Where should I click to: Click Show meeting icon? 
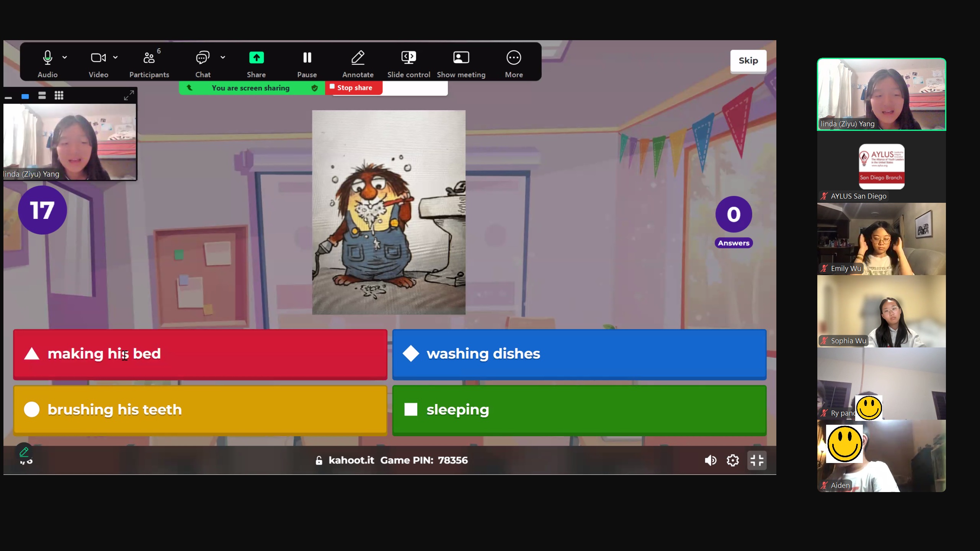click(x=461, y=58)
